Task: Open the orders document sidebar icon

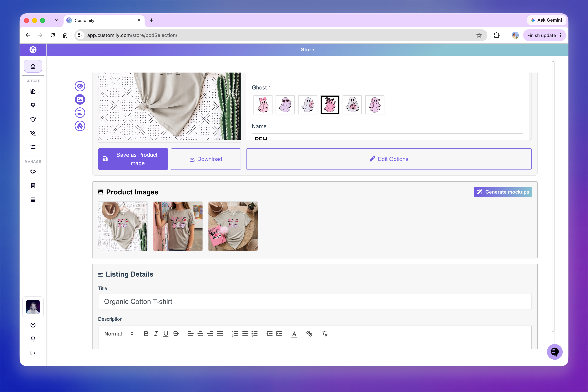Action: (33, 186)
